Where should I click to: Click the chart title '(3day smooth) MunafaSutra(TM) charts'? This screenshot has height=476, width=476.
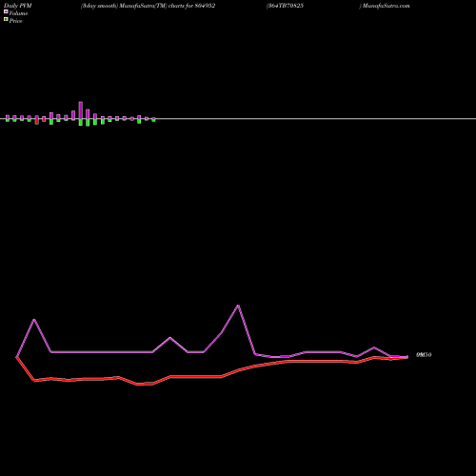tap(132, 6)
